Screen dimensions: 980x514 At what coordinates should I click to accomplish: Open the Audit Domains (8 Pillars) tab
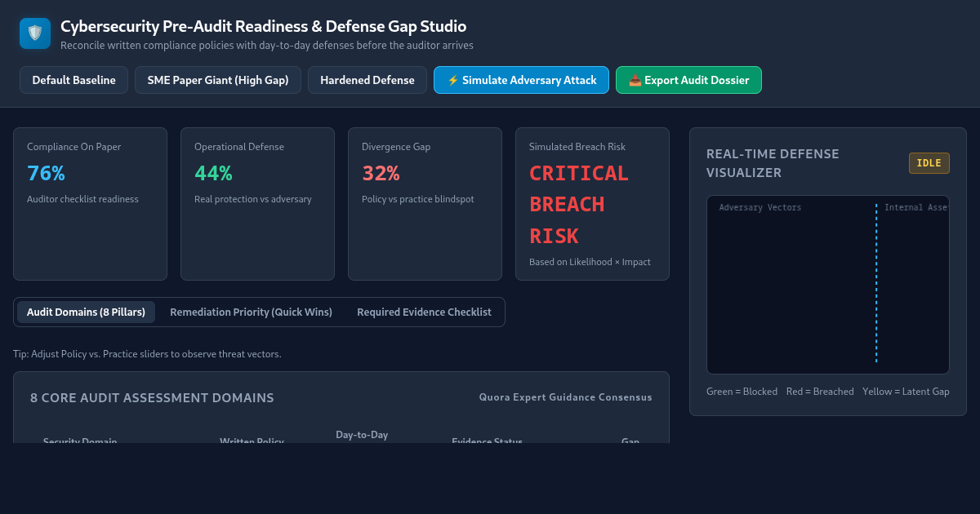click(86, 312)
